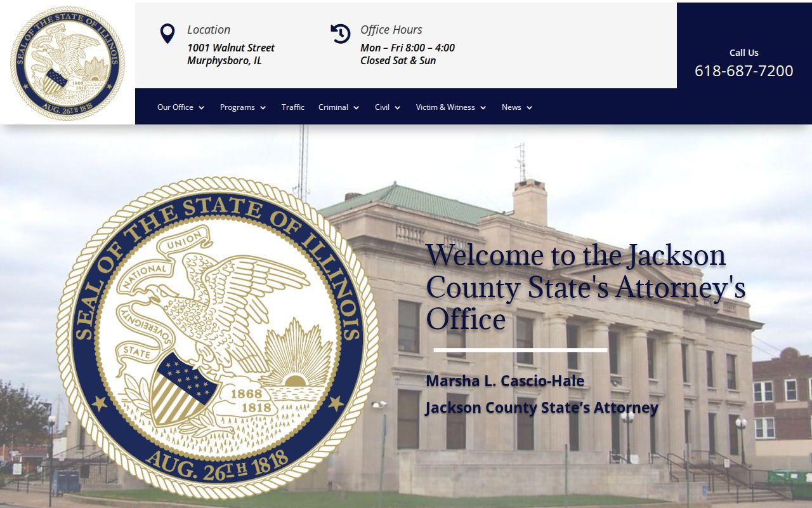Expand the Our Office dropdown chevron

pos(201,108)
